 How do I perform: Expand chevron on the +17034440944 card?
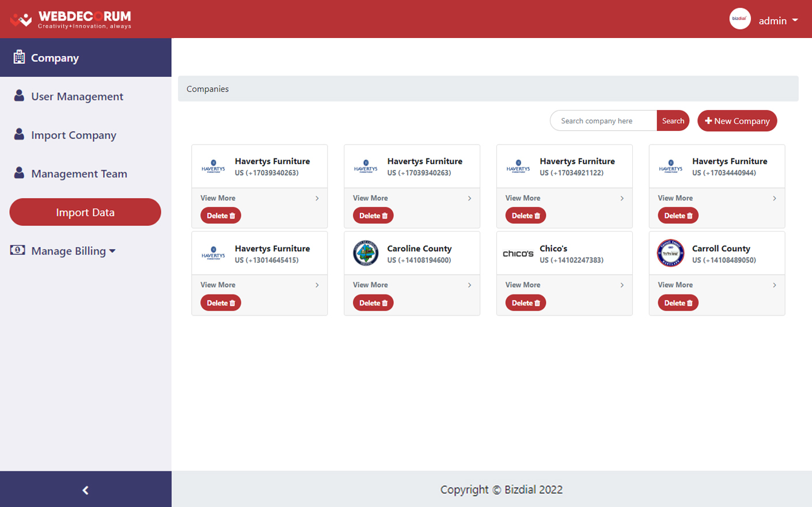pyautogui.click(x=775, y=198)
